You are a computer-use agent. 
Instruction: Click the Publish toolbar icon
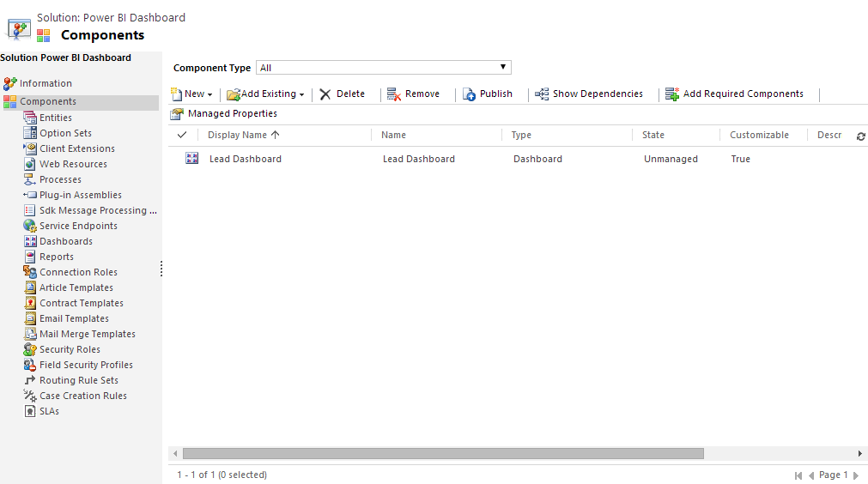pyautogui.click(x=470, y=94)
